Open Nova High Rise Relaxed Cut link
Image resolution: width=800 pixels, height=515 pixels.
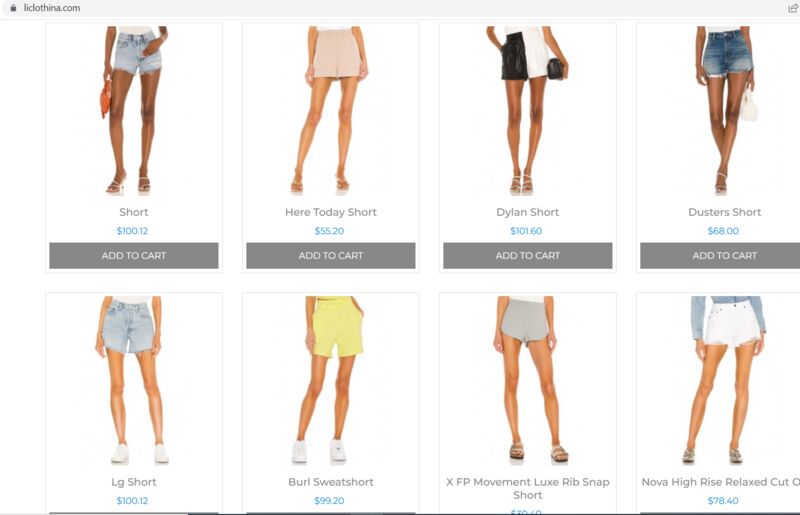click(720, 482)
